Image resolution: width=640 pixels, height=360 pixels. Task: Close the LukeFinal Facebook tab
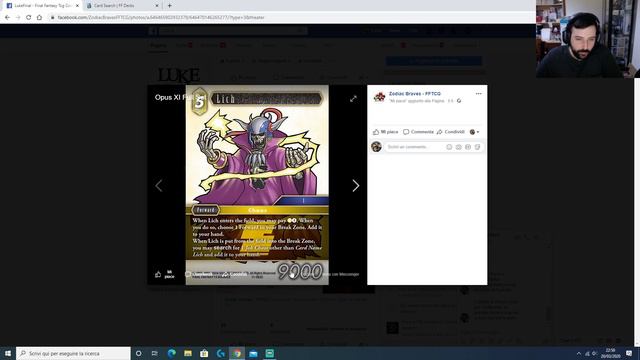point(77,6)
